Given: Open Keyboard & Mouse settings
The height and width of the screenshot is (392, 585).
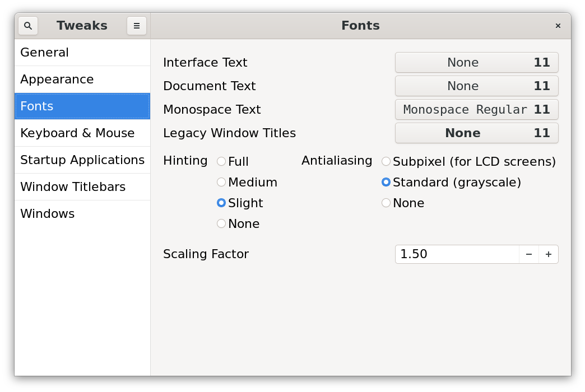Looking at the screenshot, I should (x=82, y=133).
